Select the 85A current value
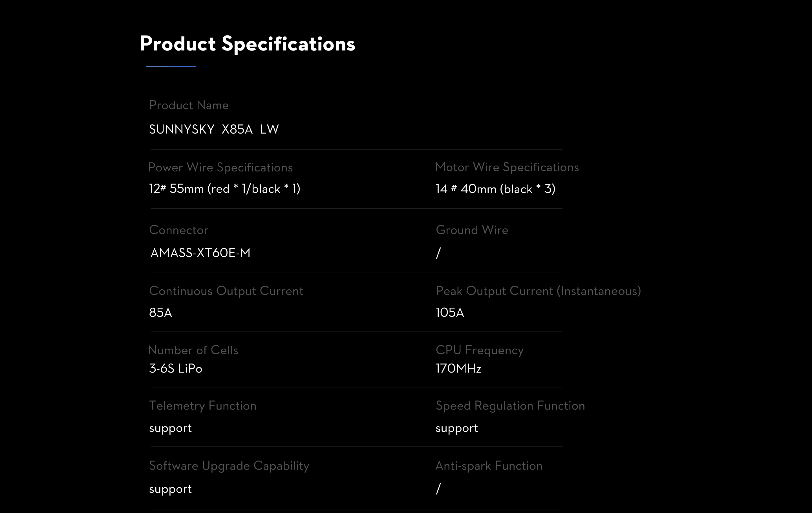812x513 pixels. click(160, 313)
